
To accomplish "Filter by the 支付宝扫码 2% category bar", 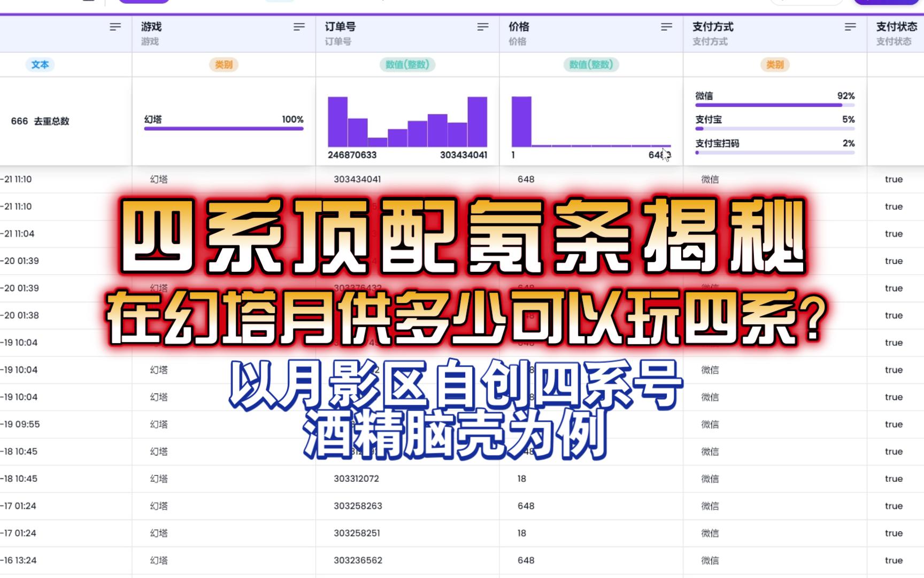I will point(775,147).
